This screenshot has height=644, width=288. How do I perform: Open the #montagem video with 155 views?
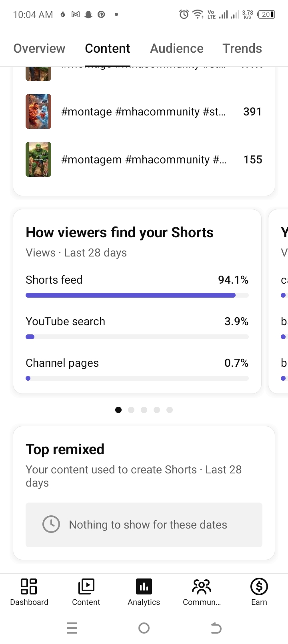click(144, 159)
